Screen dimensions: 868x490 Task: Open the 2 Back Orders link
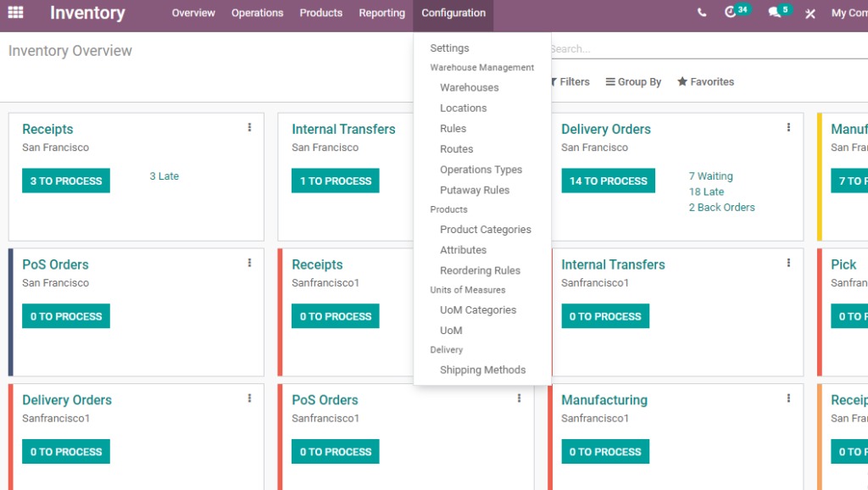click(x=721, y=207)
